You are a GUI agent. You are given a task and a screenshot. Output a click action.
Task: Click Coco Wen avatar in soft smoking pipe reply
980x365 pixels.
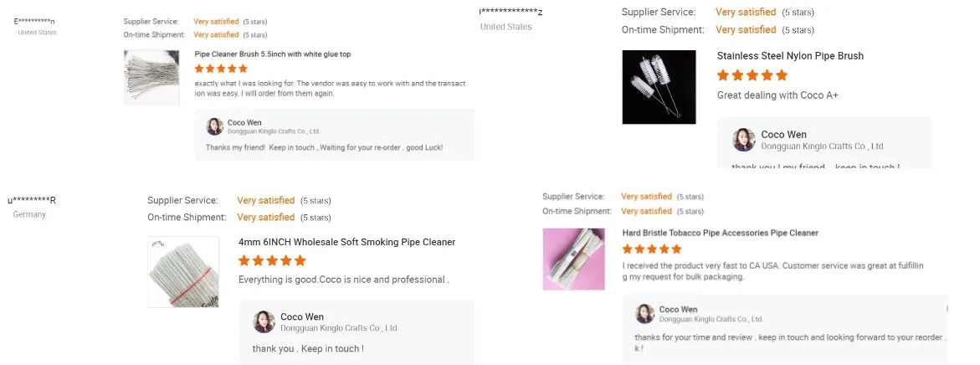pos(264,322)
